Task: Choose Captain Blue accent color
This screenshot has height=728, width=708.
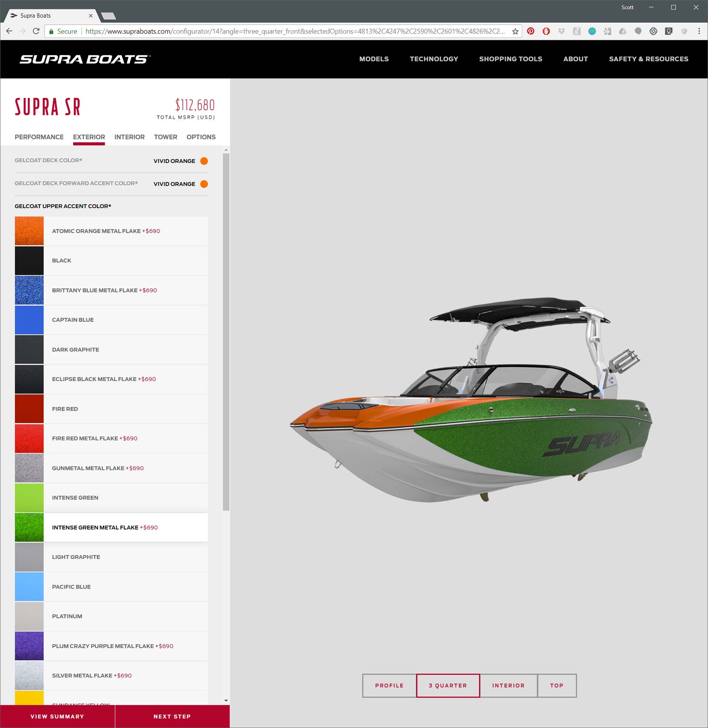Action: (x=111, y=320)
